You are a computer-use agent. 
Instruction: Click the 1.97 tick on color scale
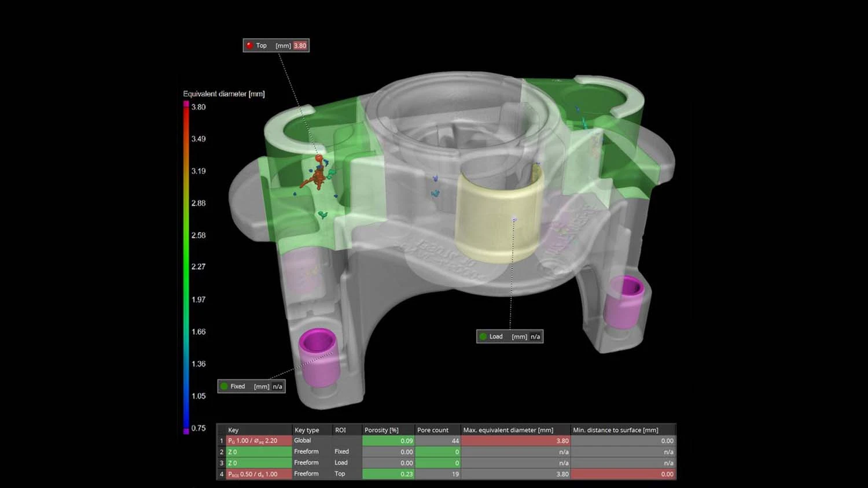point(198,300)
